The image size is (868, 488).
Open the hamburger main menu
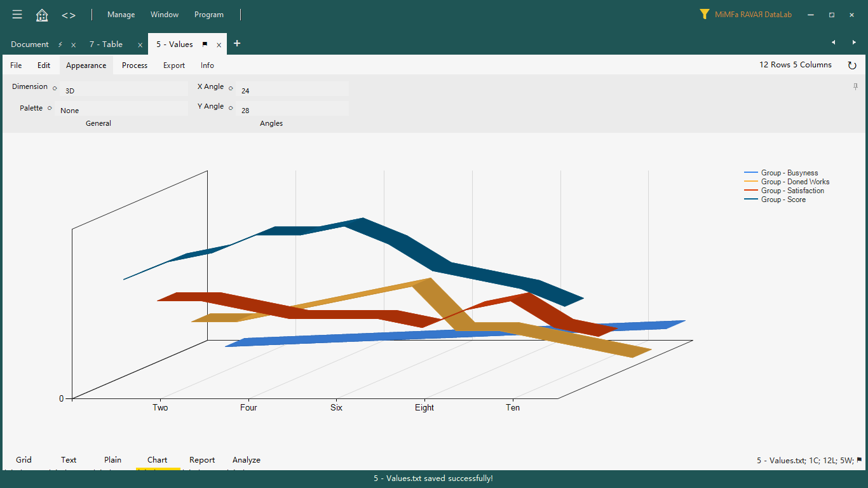17,15
